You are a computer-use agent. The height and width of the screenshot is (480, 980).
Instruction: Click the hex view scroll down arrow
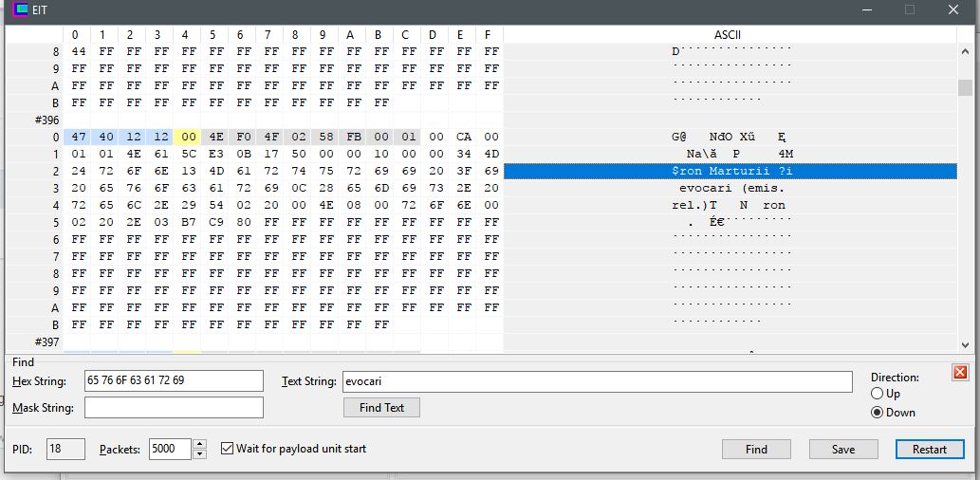point(965,345)
